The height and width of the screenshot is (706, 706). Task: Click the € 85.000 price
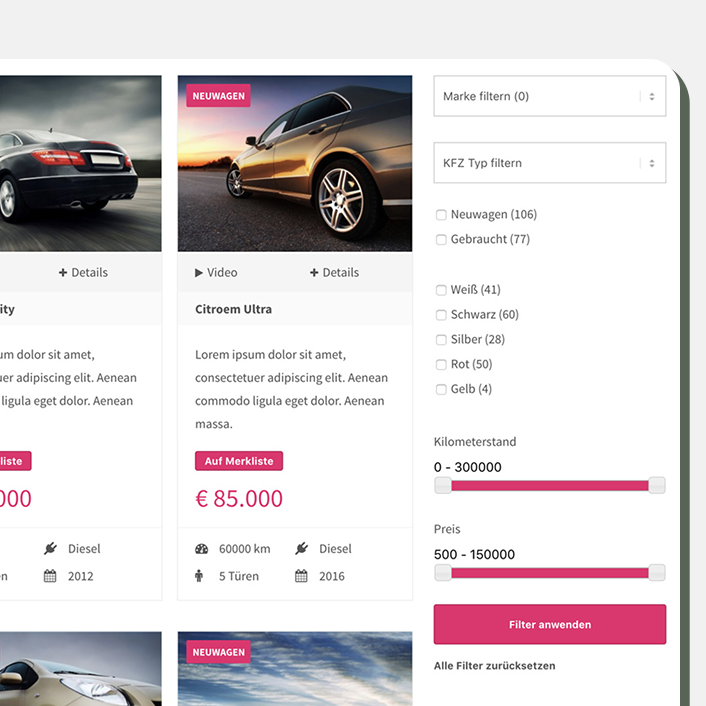239,498
